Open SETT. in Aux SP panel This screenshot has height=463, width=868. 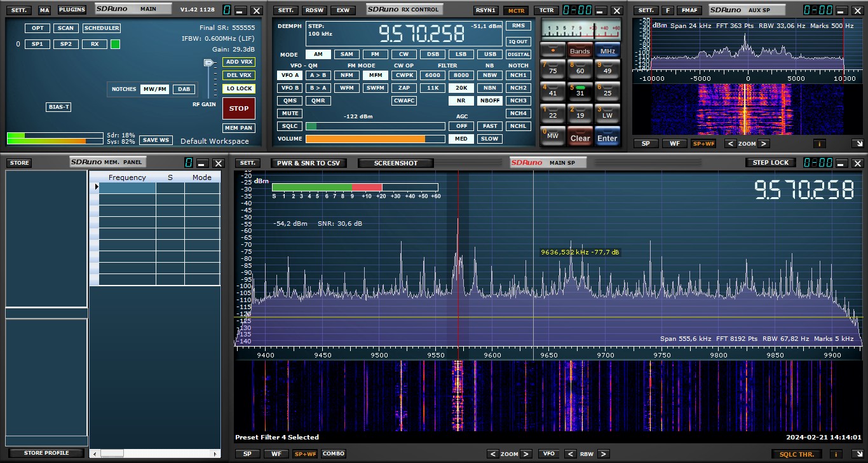pos(646,10)
